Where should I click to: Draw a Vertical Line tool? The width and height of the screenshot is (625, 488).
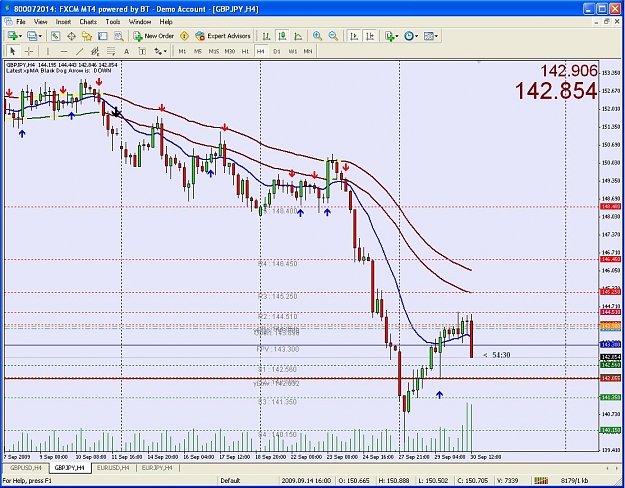47,51
